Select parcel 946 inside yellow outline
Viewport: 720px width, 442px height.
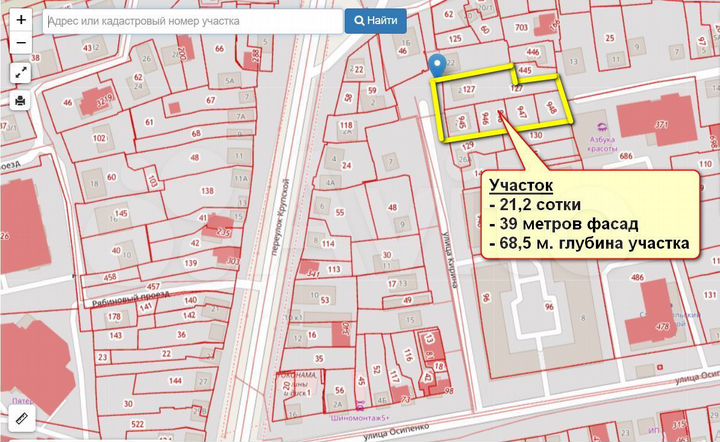click(x=485, y=118)
